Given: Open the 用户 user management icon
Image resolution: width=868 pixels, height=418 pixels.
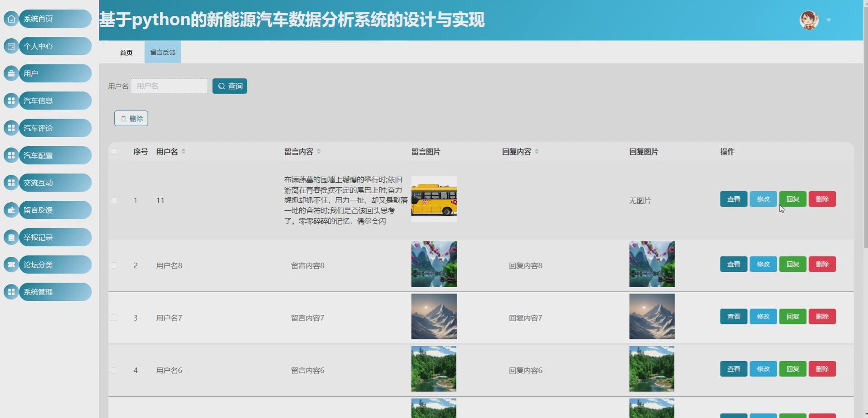Looking at the screenshot, I should coord(10,73).
